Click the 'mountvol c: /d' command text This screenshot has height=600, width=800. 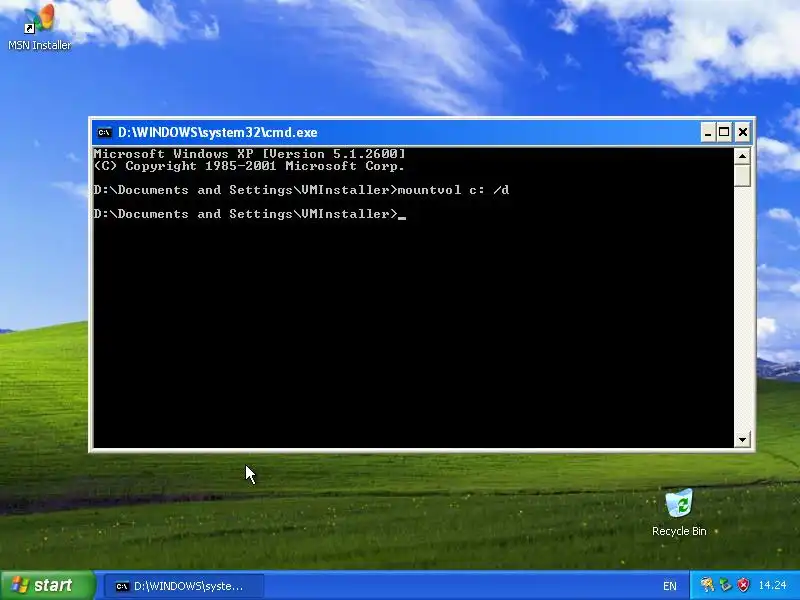[x=453, y=190]
